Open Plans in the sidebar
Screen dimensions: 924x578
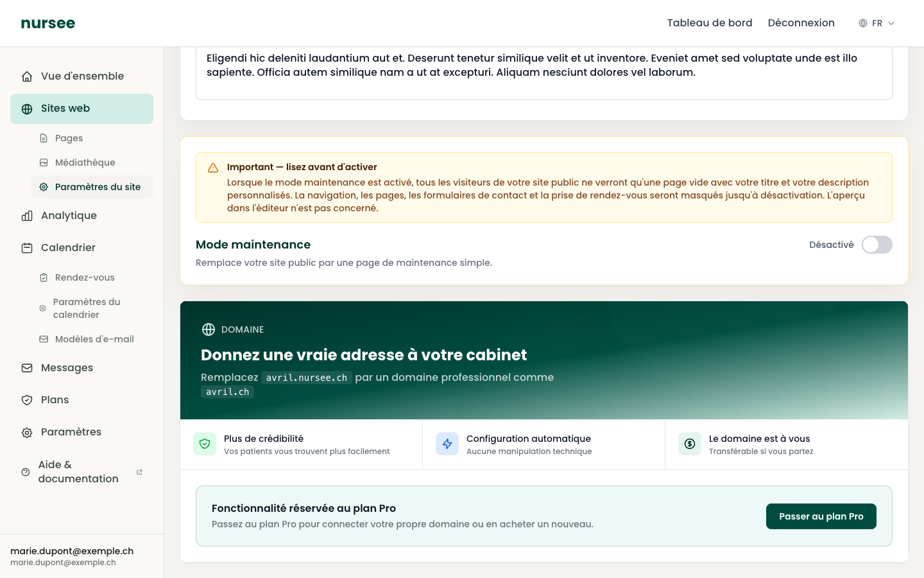pos(81,400)
